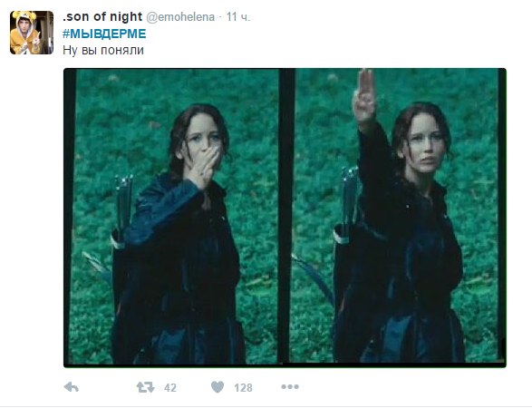
Task: Click the @emohelena handle
Action: point(180,17)
